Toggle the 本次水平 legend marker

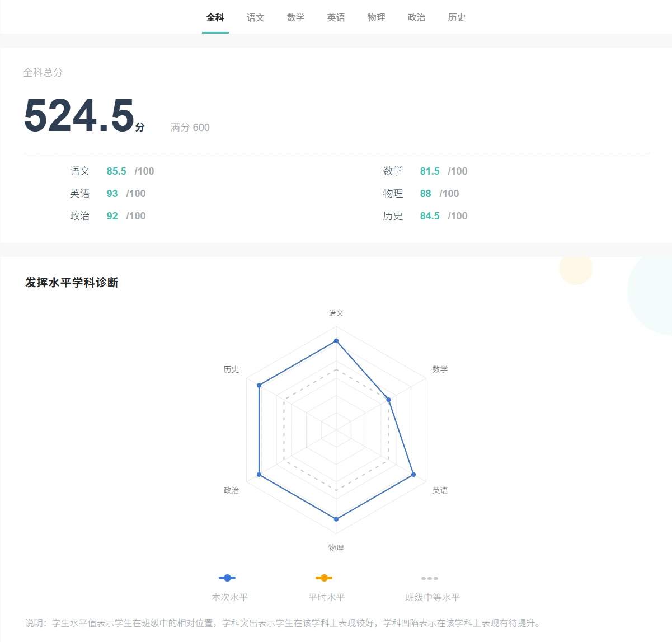click(227, 578)
